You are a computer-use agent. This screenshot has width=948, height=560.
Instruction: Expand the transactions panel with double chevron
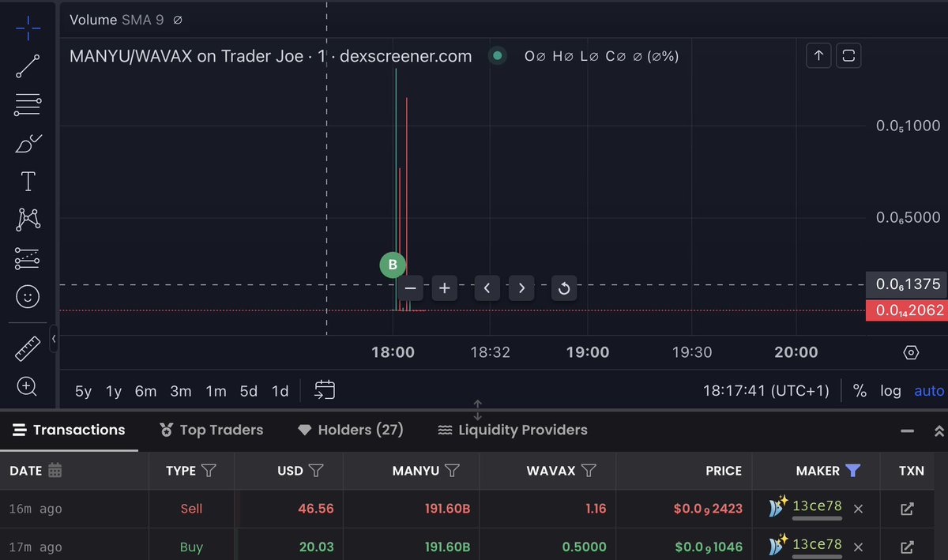pos(939,431)
